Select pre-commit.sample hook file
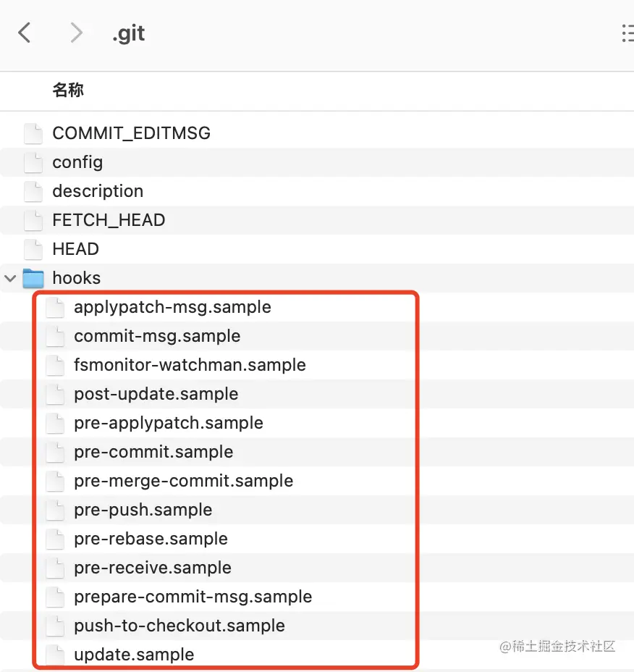634x672 pixels. 153,452
